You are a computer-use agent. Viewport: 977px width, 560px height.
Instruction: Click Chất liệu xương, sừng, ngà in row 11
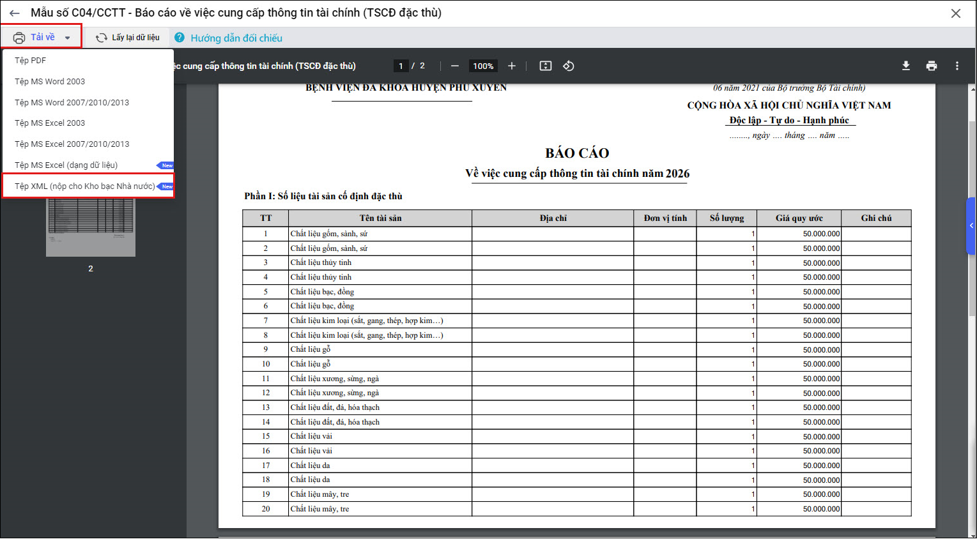tap(335, 379)
